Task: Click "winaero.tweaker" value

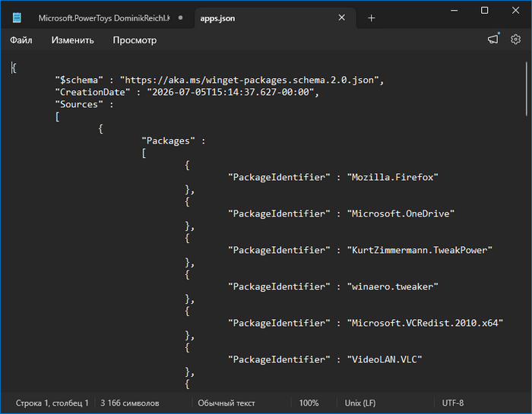Action: pyautogui.click(x=393, y=287)
